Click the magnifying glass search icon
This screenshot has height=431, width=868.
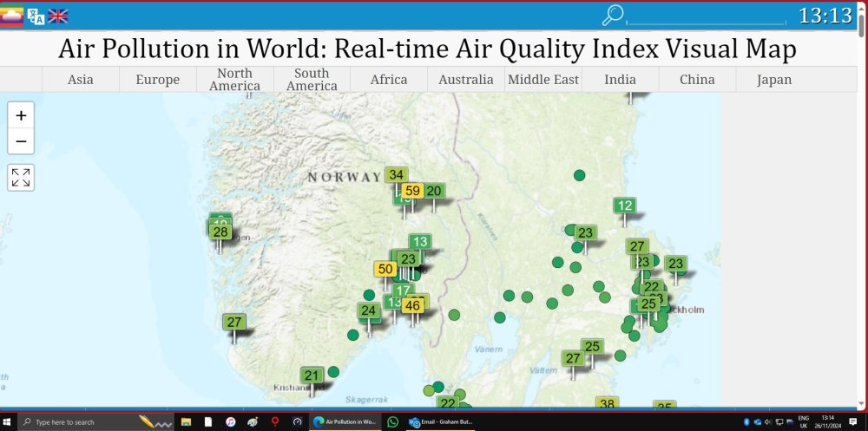point(612,16)
